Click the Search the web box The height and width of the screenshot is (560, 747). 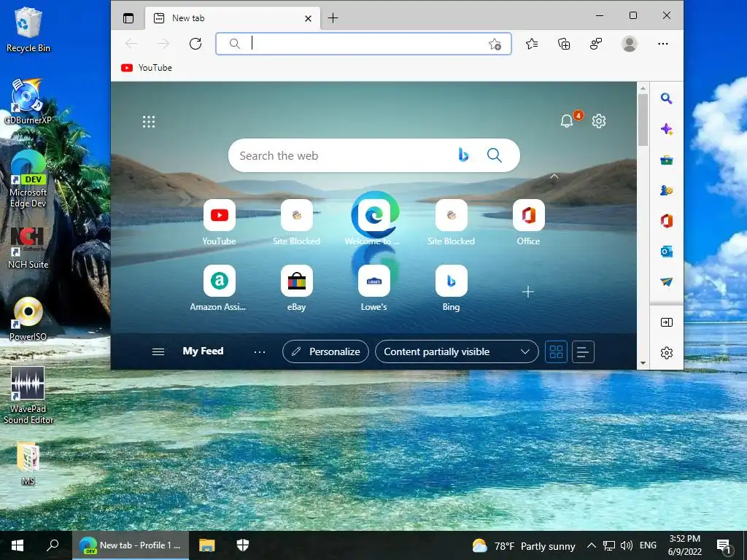coord(374,155)
